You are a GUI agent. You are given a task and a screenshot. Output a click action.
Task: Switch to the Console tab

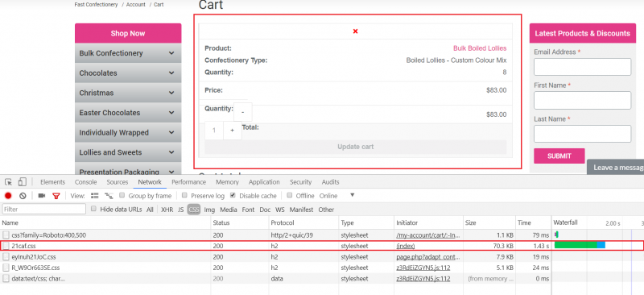[86, 182]
